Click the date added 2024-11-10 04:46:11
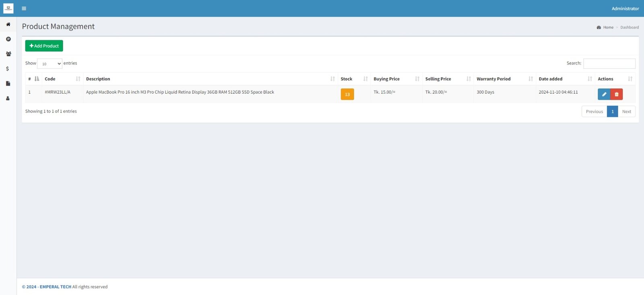Image resolution: width=644 pixels, height=295 pixels. click(558, 92)
